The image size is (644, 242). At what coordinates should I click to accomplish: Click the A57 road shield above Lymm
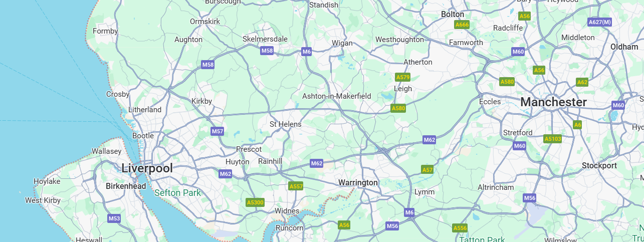pos(427,170)
